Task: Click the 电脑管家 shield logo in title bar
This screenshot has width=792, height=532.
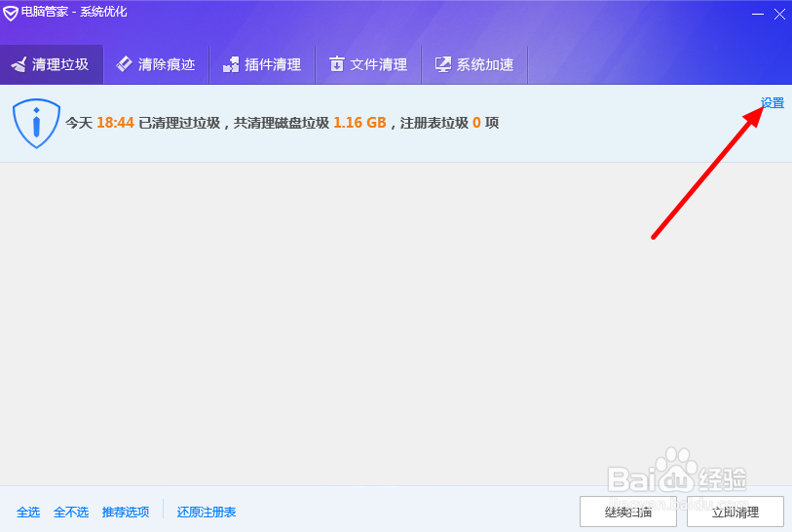Action: pyautogui.click(x=10, y=13)
